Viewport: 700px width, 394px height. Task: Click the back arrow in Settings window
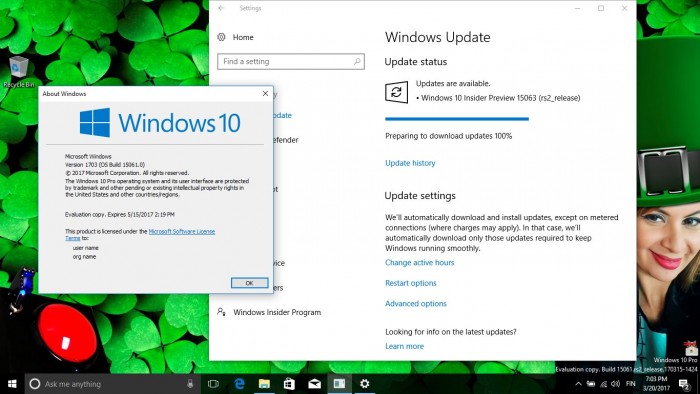tap(221, 8)
